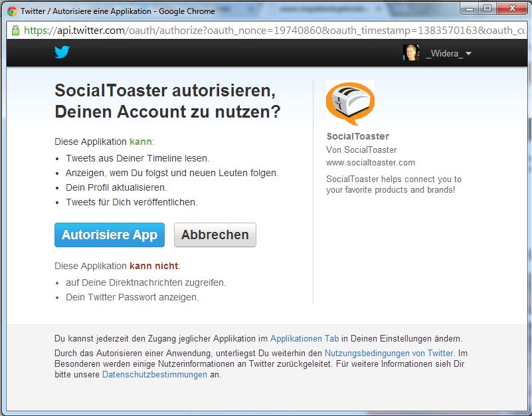
Task: Open the Applikationen Tab link
Action: 304,338
